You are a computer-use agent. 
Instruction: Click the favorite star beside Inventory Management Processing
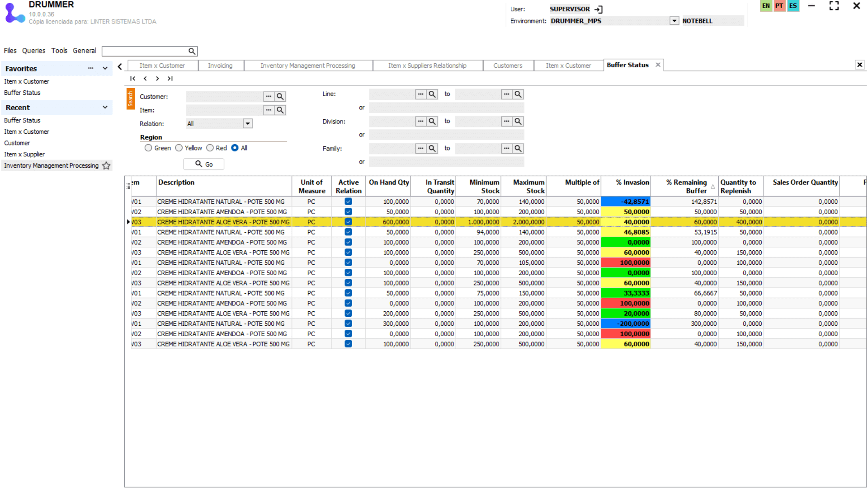pos(106,166)
